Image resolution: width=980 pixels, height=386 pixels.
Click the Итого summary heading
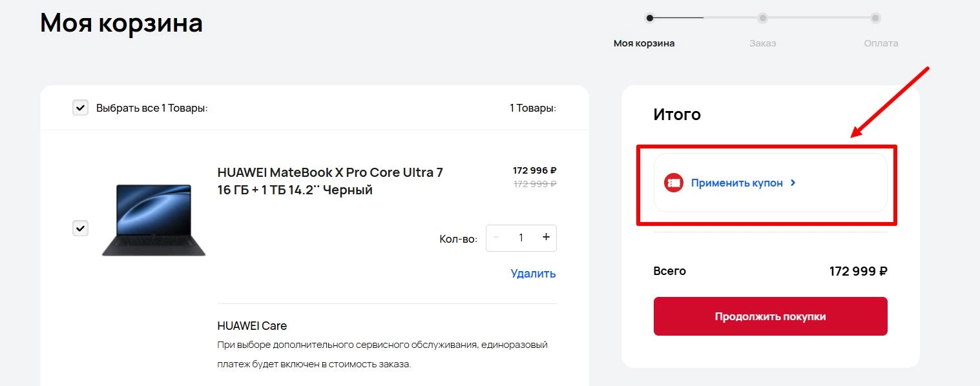click(678, 114)
